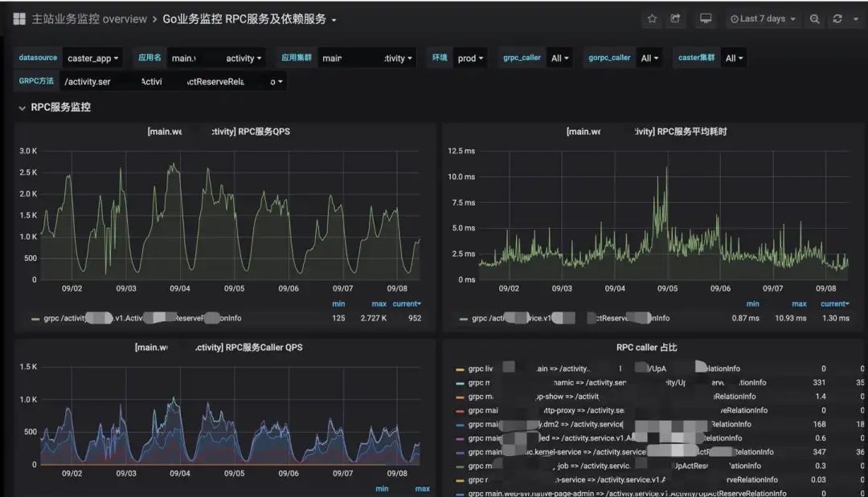The height and width of the screenshot is (497, 868).
Task: Click the share dashboard icon
Action: [x=675, y=18]
